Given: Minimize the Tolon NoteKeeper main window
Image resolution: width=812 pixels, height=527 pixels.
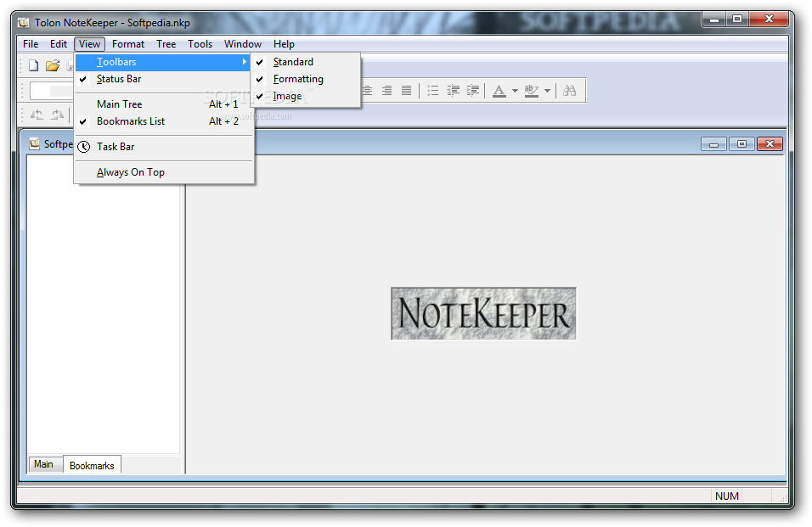Looking at the screenshot, I should (x=714, y=20).
